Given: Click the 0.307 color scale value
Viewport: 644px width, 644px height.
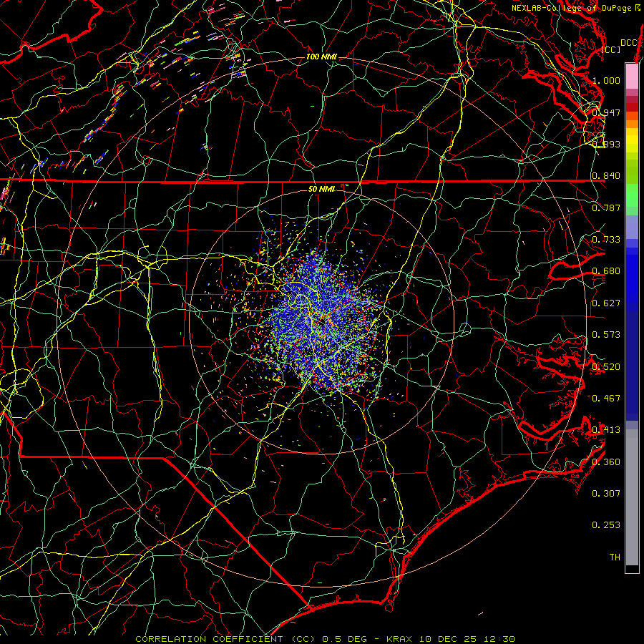Looking at the screenshot, I should (x=606, y=494).
